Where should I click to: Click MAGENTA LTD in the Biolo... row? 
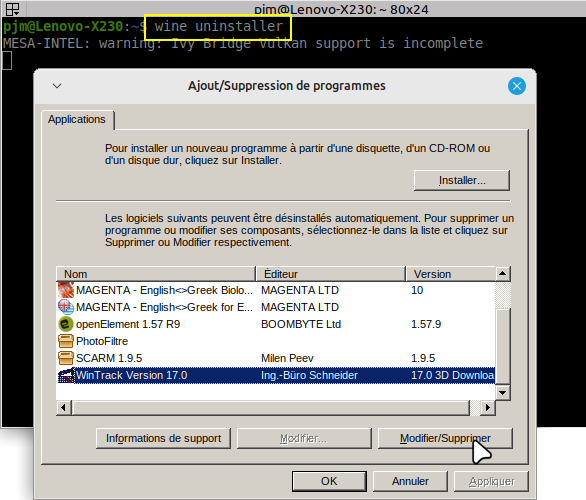pos(300,290)
